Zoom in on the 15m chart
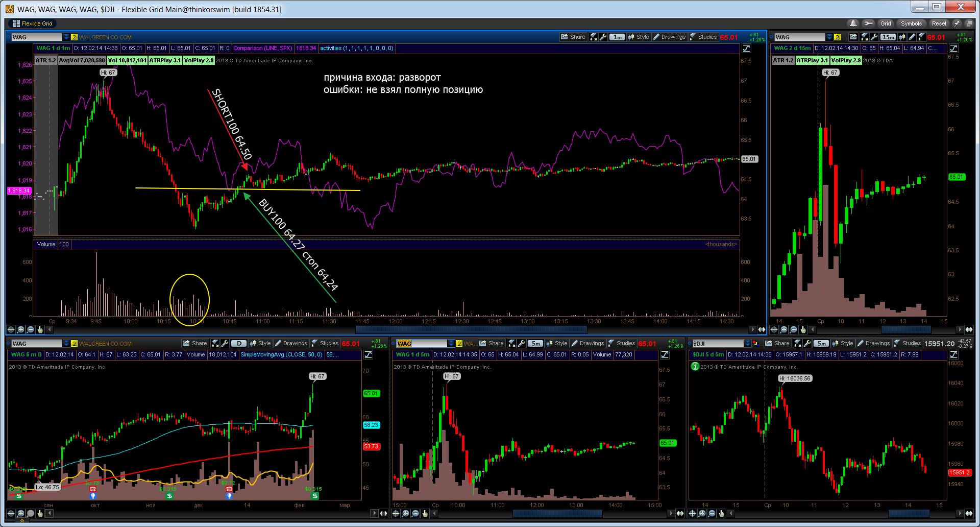The height and width of the screenshot is (527, 980). [784, 329]
